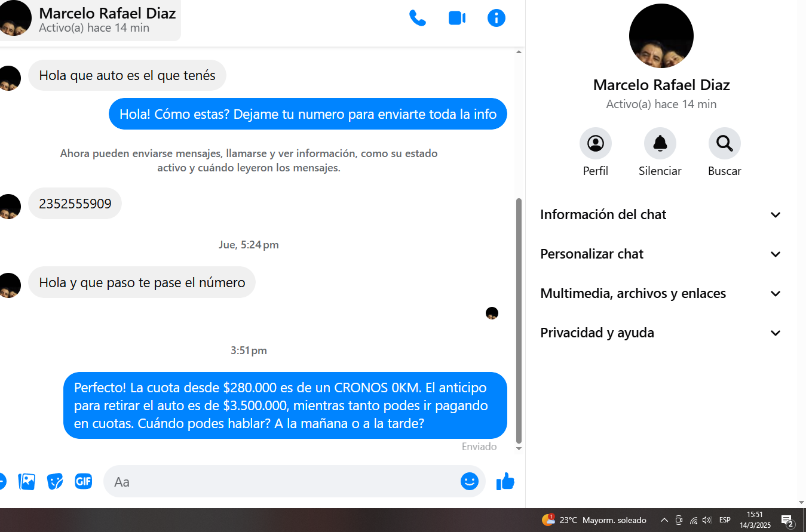
Task: Open Marcelo's profile with the Perfil button
Action: click(x=596, y=143)
